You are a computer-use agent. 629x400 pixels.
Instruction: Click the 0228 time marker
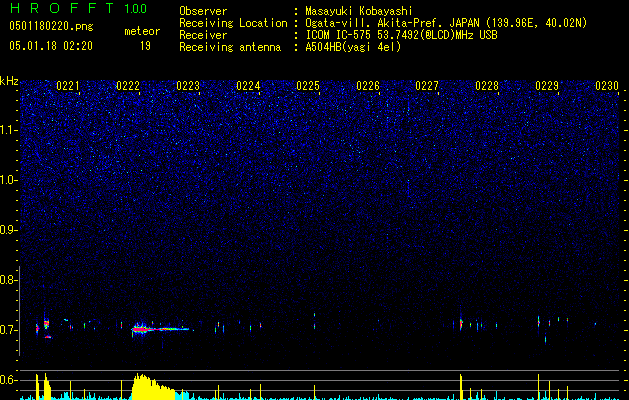coord(487,86)
